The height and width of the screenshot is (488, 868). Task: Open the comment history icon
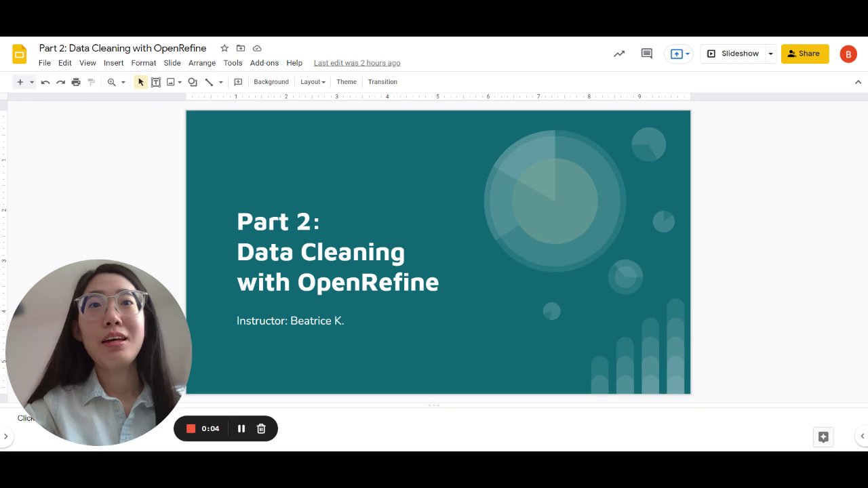[x=647, y=54]
